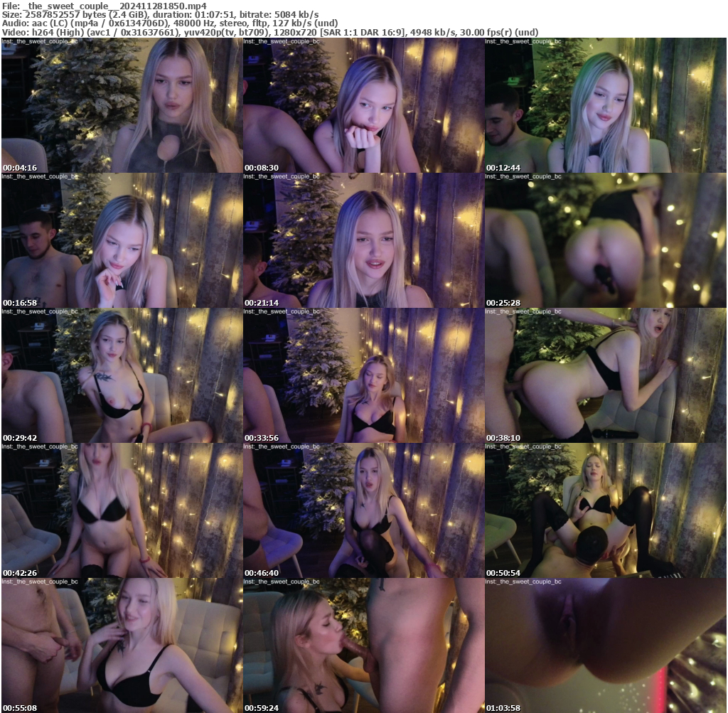Open the thumbnail at timestamp 00:38:10

click(x=605, y=373)
